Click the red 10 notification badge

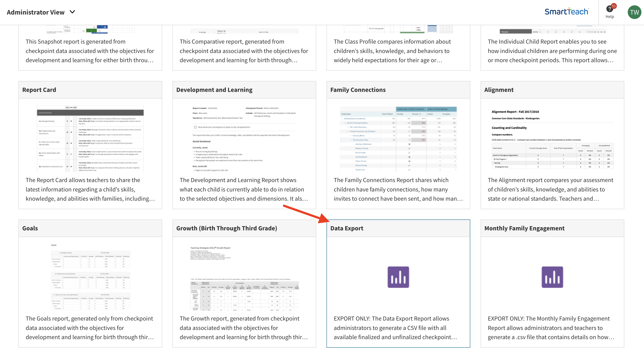click(613, 6)
